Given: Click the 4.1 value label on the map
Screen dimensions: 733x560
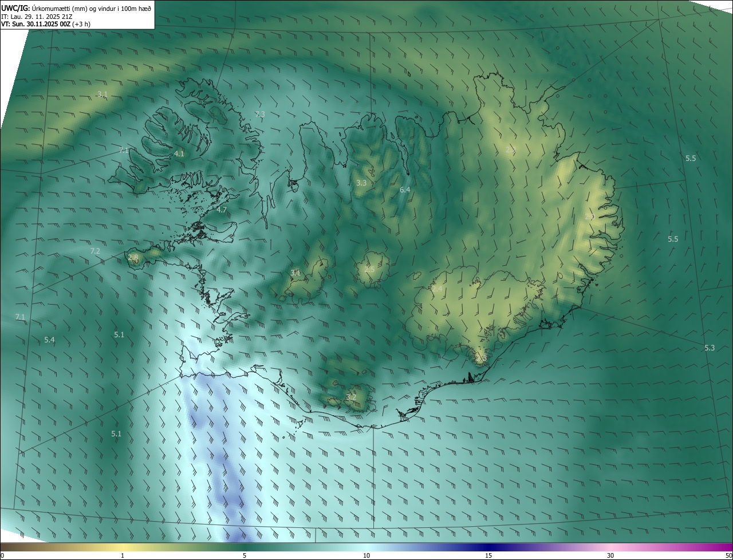Looking at the screenshot, I should point(179,154).
